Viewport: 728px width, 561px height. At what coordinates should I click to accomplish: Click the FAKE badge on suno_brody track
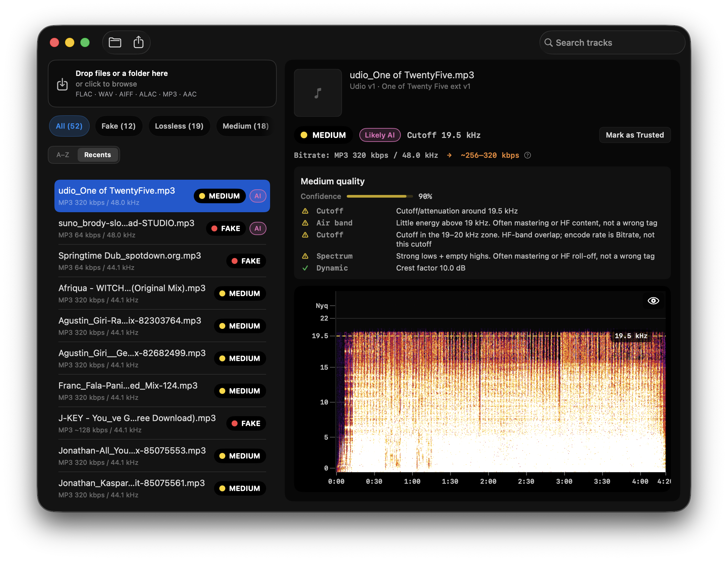pos(226,228)
